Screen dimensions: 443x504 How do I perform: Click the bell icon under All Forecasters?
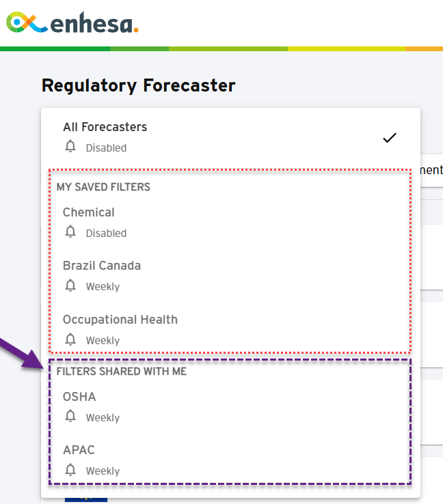tap(70, 146)
